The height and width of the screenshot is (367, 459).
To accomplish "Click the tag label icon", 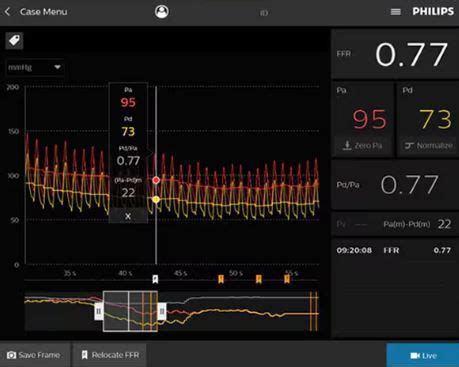I will [x=14, y=41].
